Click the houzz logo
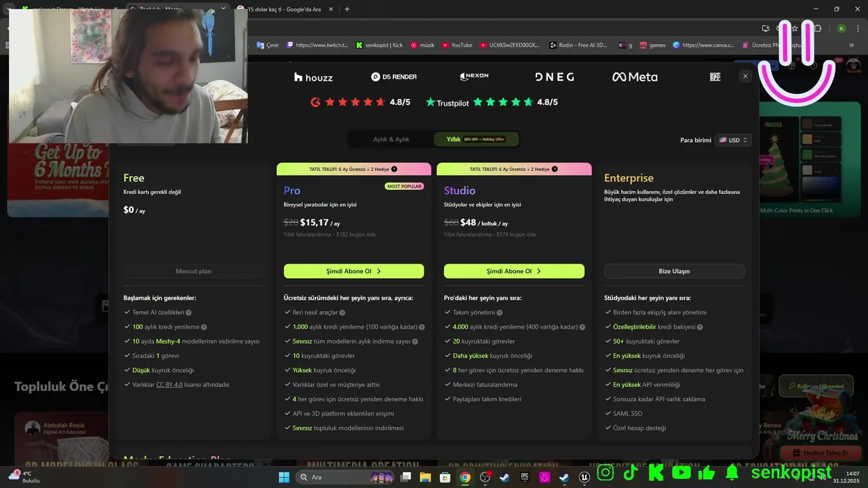868x488 pixels. tap(313, 77)
